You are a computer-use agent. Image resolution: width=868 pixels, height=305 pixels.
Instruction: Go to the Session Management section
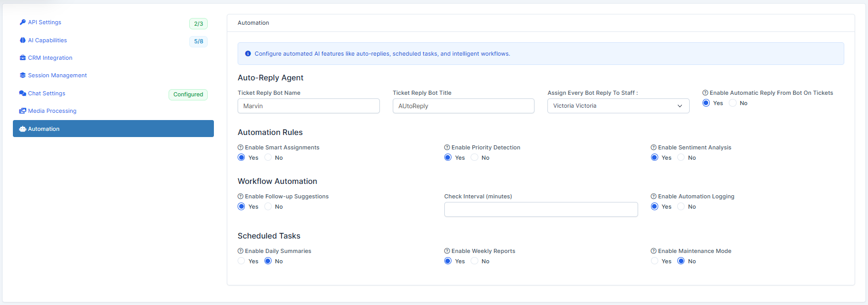[57, 75]
